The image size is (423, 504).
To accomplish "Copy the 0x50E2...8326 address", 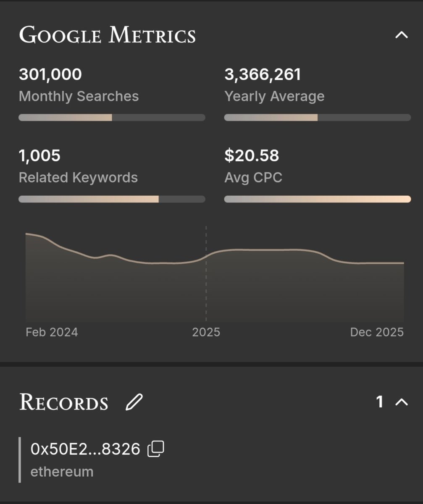I will coord(156,449).
